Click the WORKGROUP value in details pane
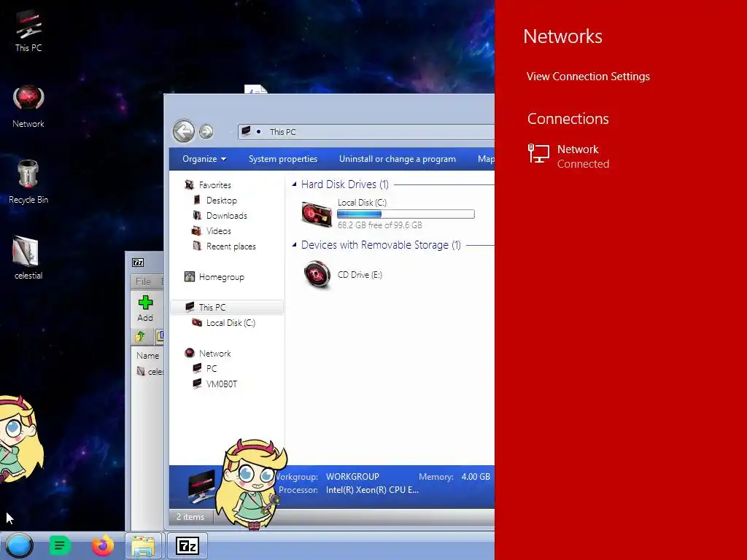Image resolution: width=747 pixels, height=560 pixels. click(x=352, y=477)
